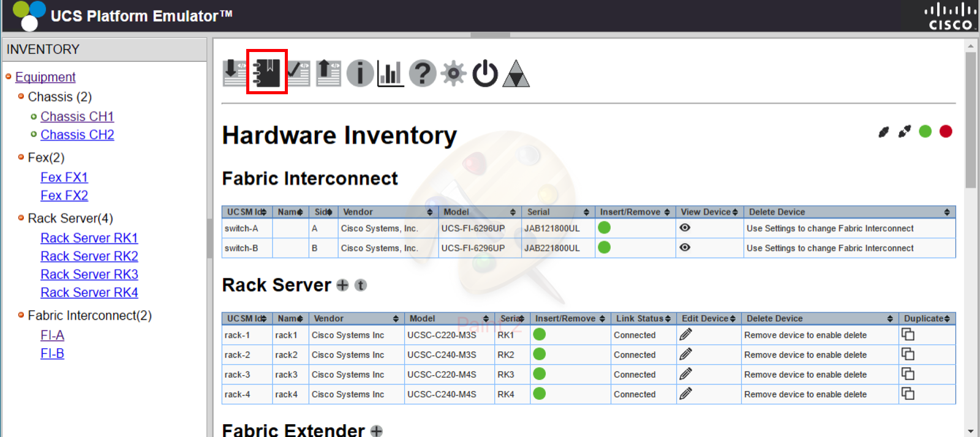Click the scroll-down arrow of main scrollbar
Image resolution: width=980 pixels, height=437 pixels.
[970, 431]
